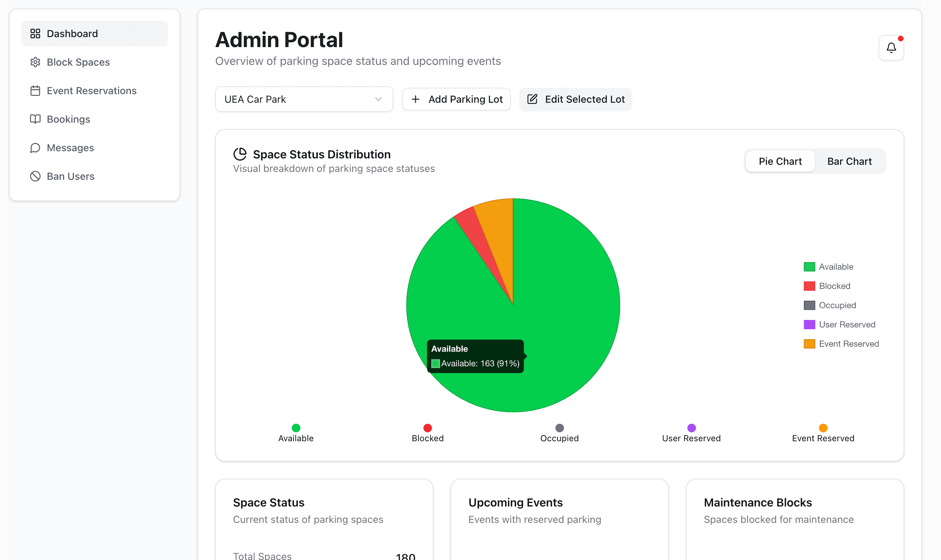Click the purple User Reserved legend swatch
This screenshot has width=941, height=560.
point(809,325)
